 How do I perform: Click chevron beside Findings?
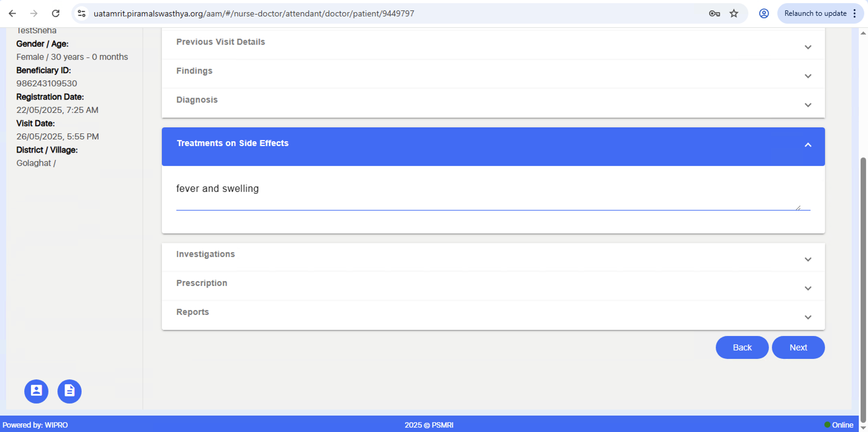coord(808,76)
